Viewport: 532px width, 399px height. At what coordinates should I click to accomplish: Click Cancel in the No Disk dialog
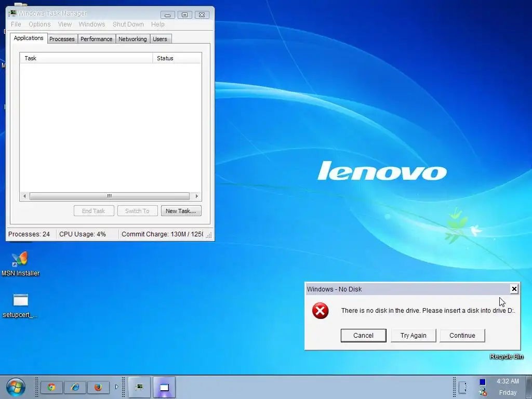pos(363,335)
